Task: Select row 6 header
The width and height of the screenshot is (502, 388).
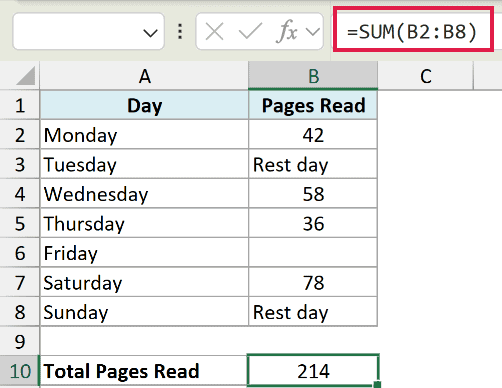Action: pyautogui.click(x=20, y=253)
